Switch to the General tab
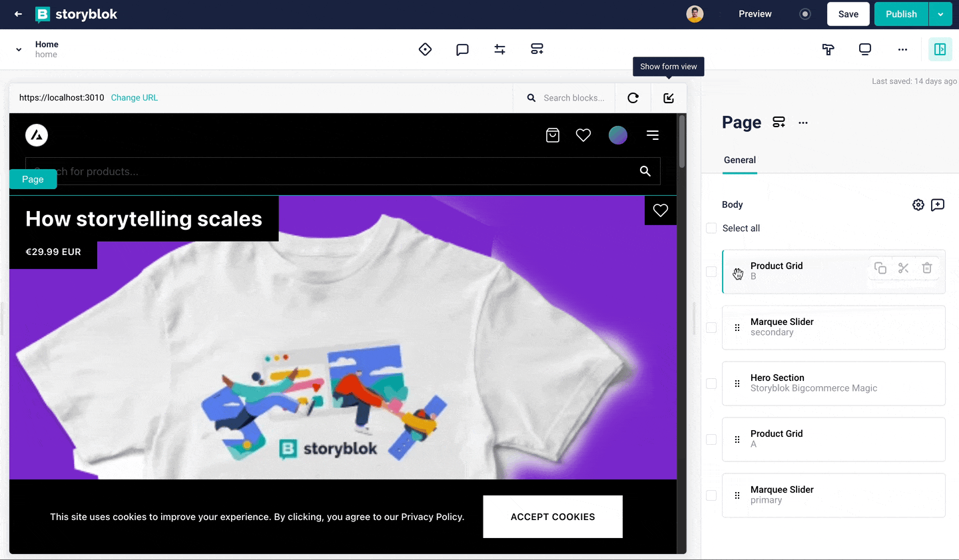Viewport: 959px width, 560px height. coord(740,160)
